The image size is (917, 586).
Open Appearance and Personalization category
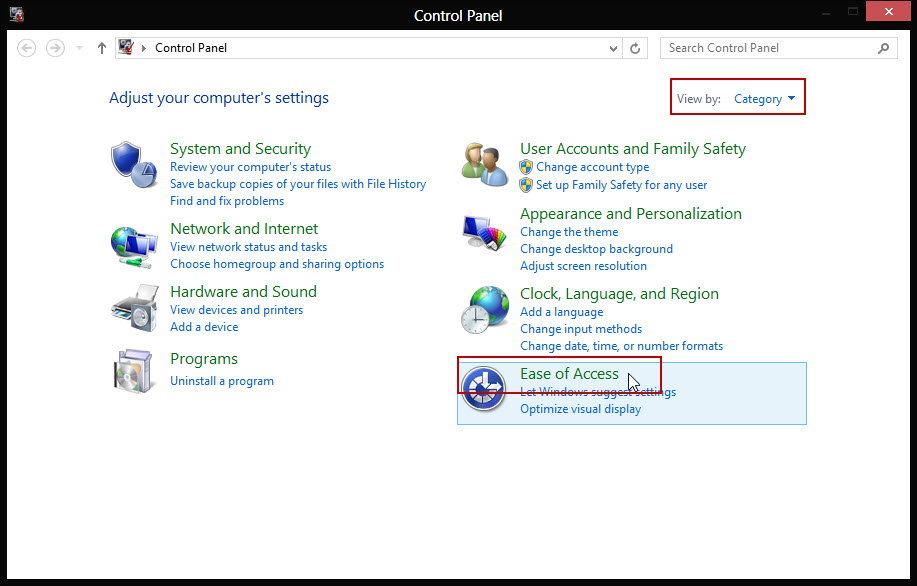(x=630, y=214)
